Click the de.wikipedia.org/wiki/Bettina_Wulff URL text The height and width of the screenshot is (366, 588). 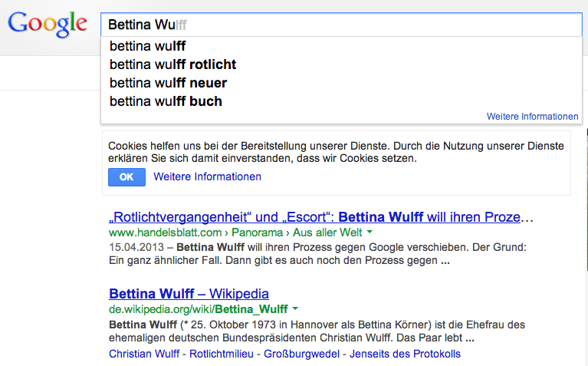point(199,309)
